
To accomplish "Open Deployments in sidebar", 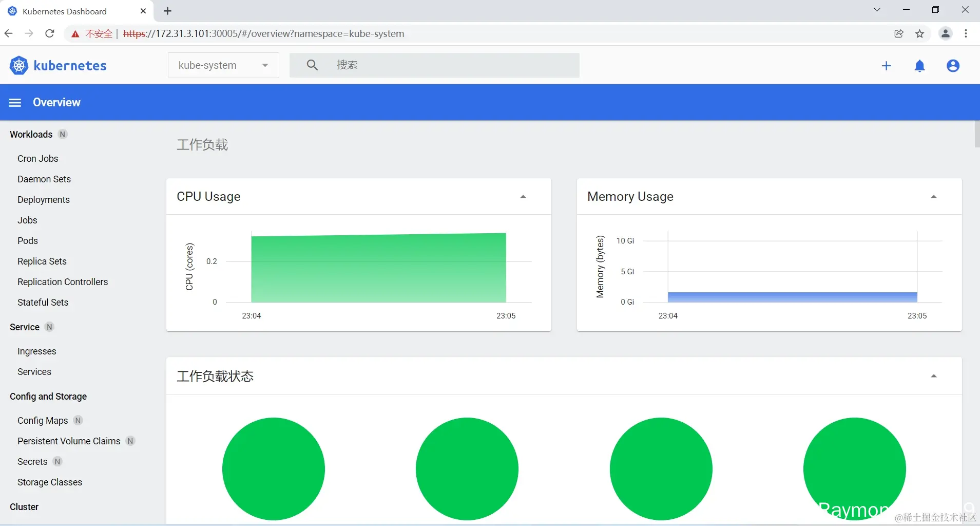I will click(44, 199).
